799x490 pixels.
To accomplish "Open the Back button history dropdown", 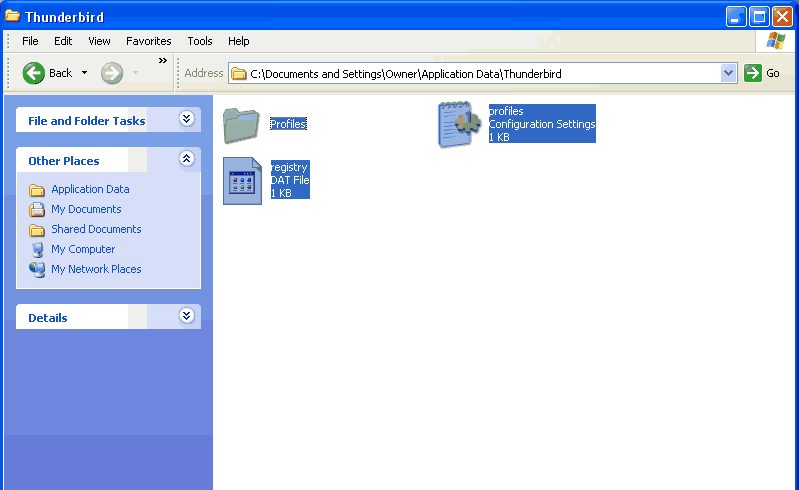I will (x=84, y=73).
